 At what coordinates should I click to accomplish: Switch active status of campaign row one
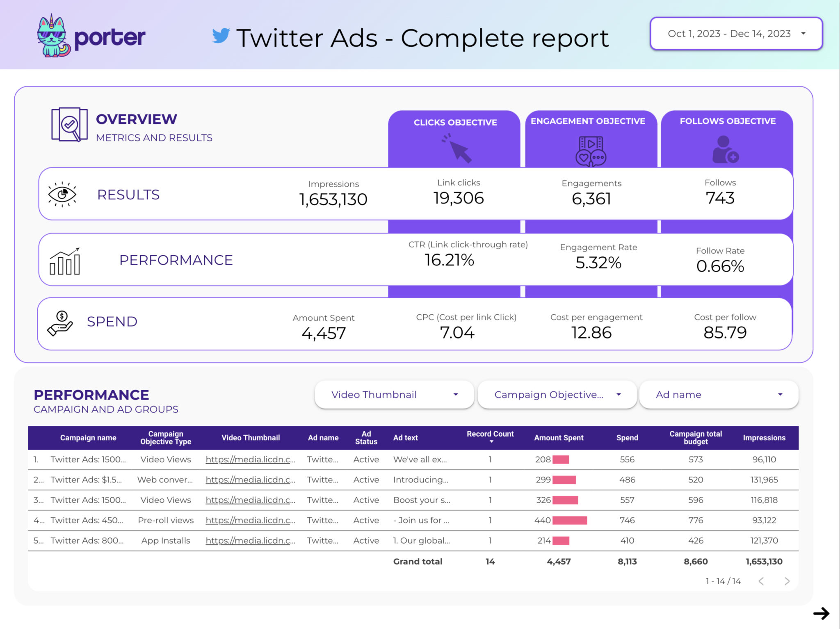click(366, 459)
